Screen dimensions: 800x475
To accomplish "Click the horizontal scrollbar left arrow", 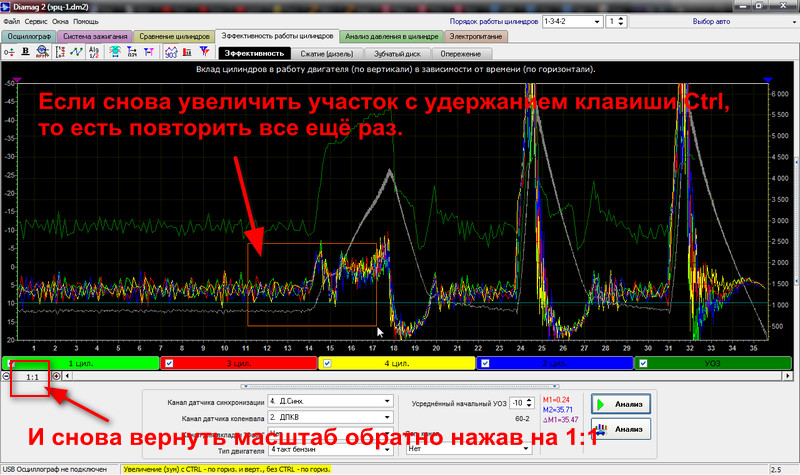I will click(67, 376).
